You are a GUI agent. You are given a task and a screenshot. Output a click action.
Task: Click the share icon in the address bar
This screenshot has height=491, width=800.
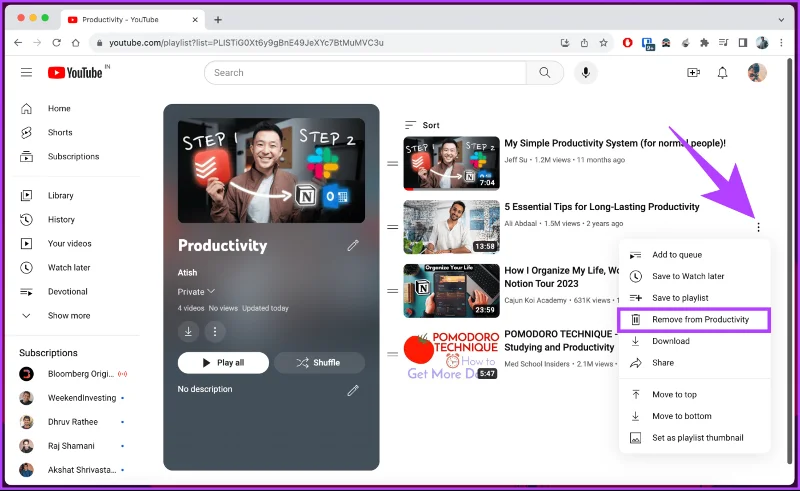tap(584, 43)
